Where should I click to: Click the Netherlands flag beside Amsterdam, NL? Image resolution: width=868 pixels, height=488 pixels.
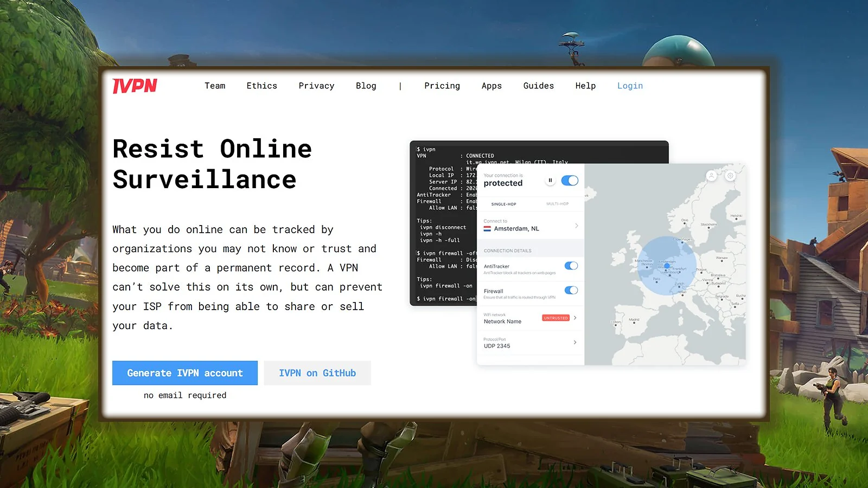pyautogui.click(x=487, y=229)
